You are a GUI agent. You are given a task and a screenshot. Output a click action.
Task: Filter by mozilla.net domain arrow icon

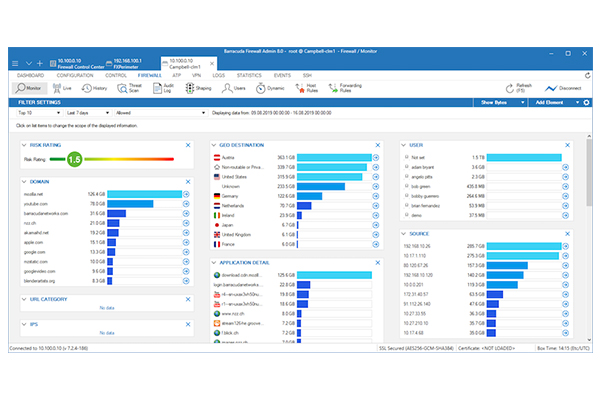pos(186,194)
